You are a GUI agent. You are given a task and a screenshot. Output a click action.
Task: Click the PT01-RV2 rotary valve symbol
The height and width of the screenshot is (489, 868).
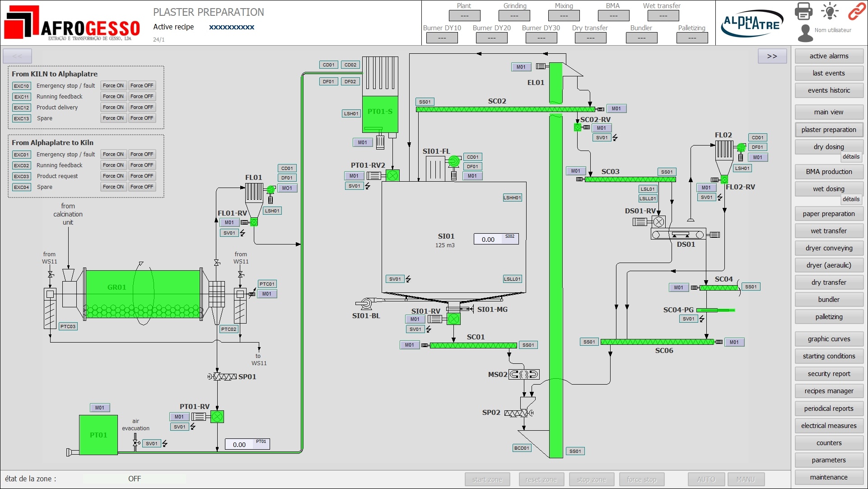[x=393, y=175]
